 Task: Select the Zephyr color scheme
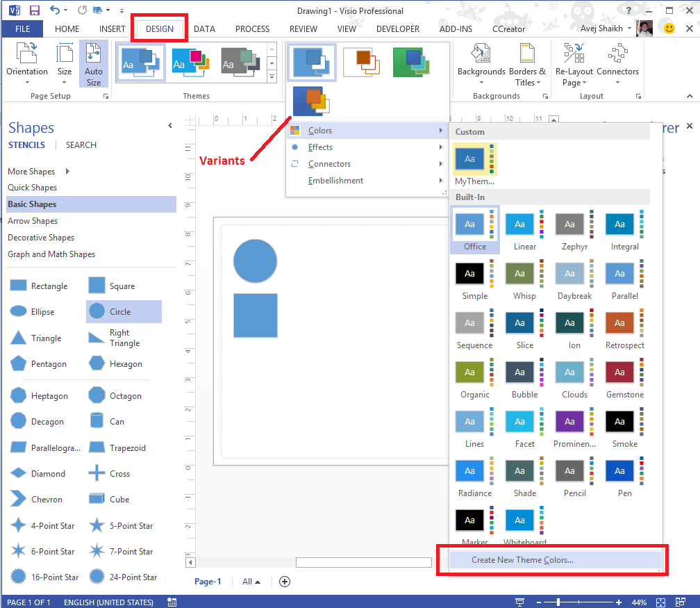[x=574, y=230]
